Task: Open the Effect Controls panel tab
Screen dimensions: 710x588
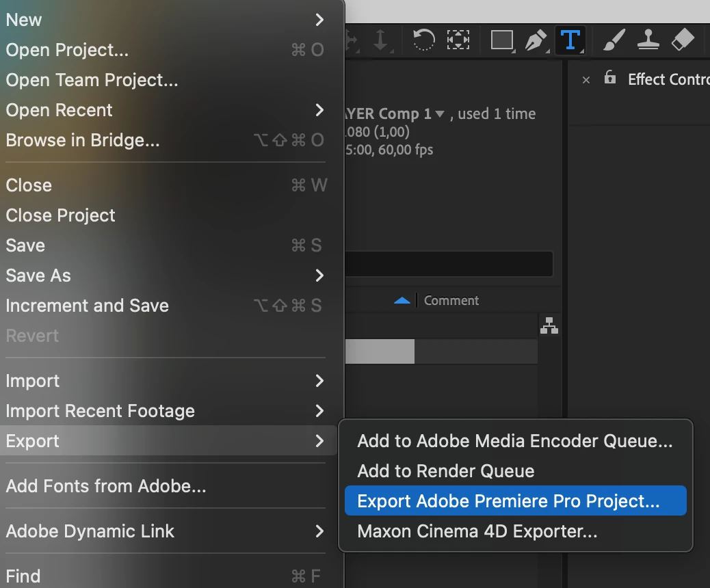Action: click(x=668, y=80)
